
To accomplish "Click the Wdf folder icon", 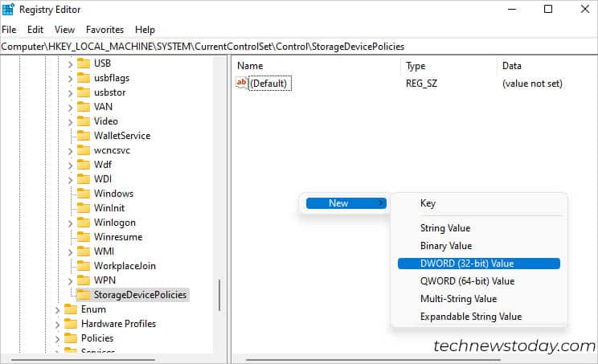I will click(x=84, y=164).
